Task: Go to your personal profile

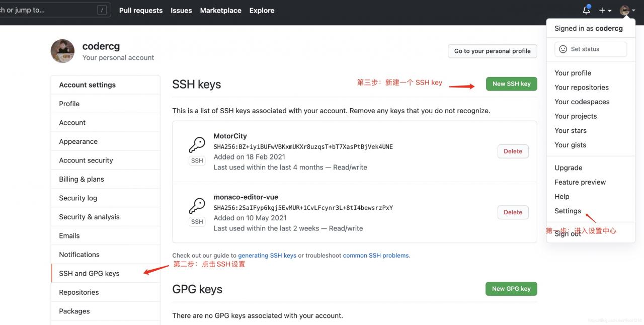Action: (x=492, y=51)
